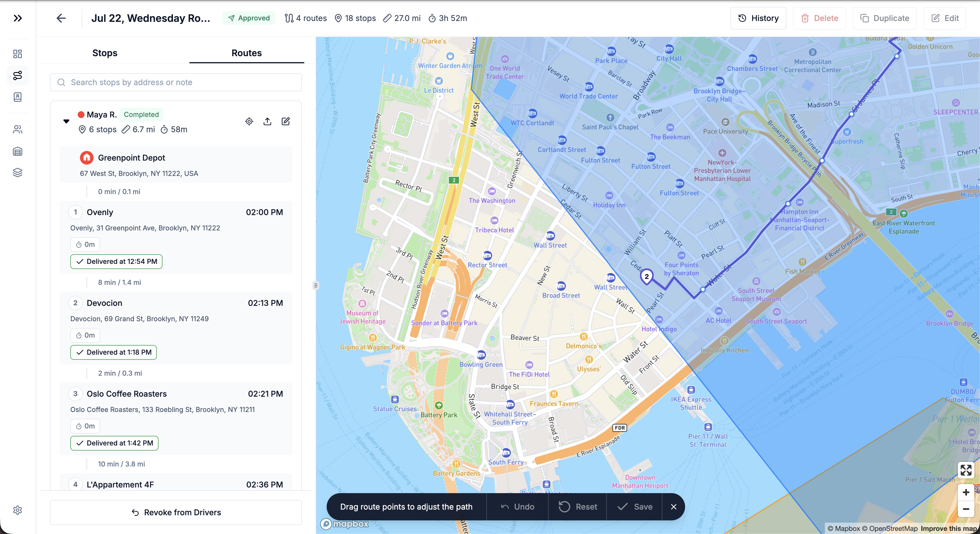
Task: Open the layers stack icon in sidebar
Action: tap(18, 173)
